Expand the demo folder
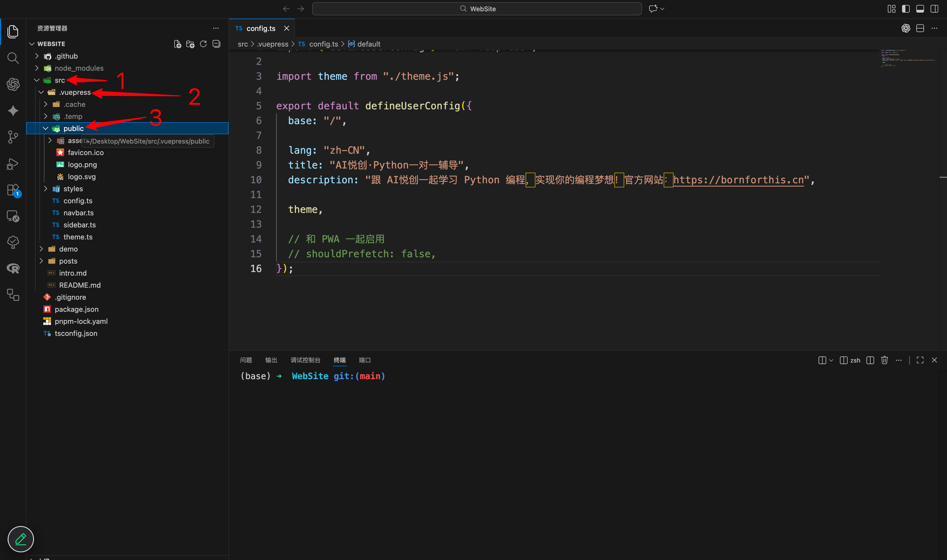Viewport: 947px width, 560px height. (41, 249)
